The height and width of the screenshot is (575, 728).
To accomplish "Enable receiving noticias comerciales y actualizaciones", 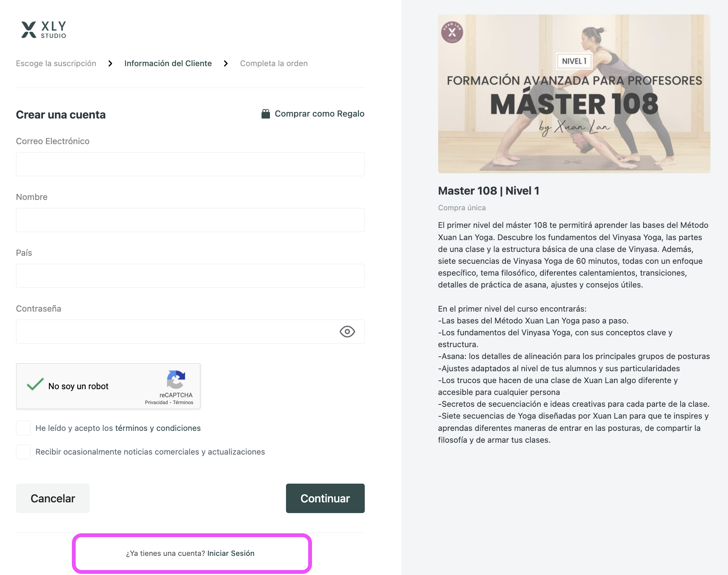I will click(x=23, y=452).
